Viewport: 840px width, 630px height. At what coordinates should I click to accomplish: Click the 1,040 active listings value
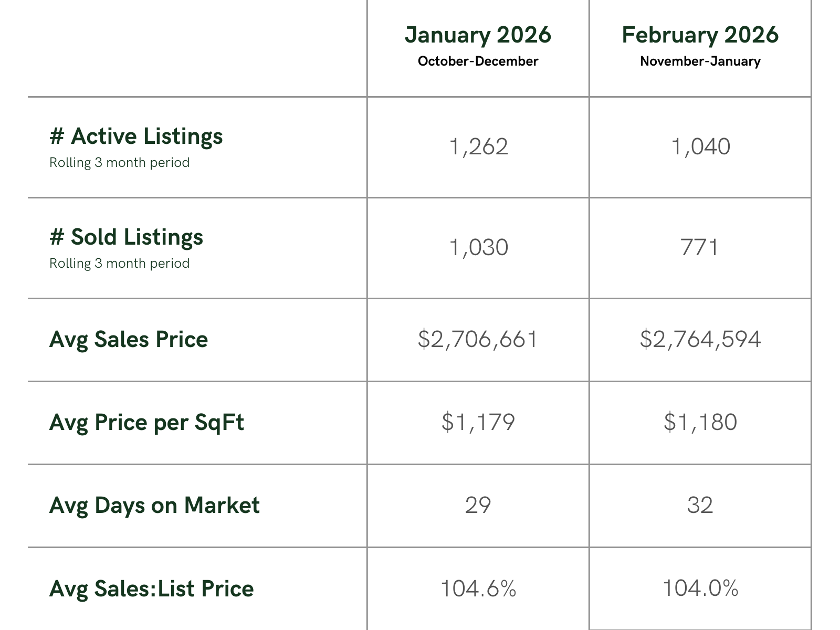coord(701,146)
